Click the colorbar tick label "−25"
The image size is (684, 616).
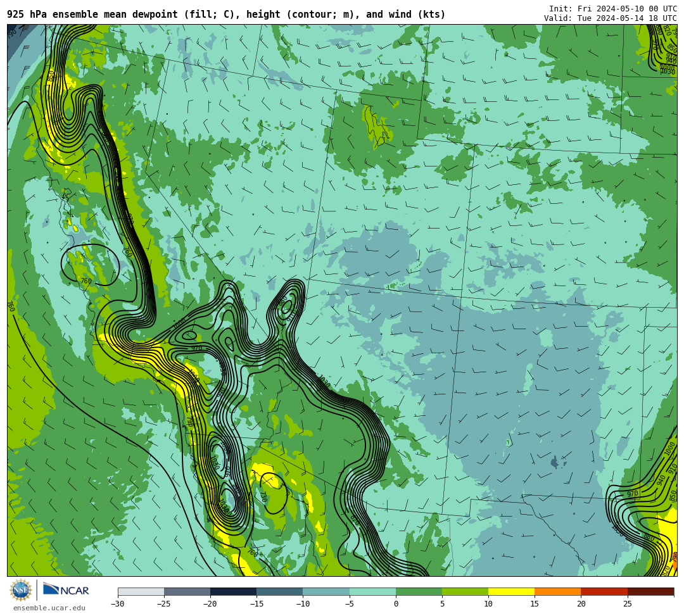[x=164, y=604]
